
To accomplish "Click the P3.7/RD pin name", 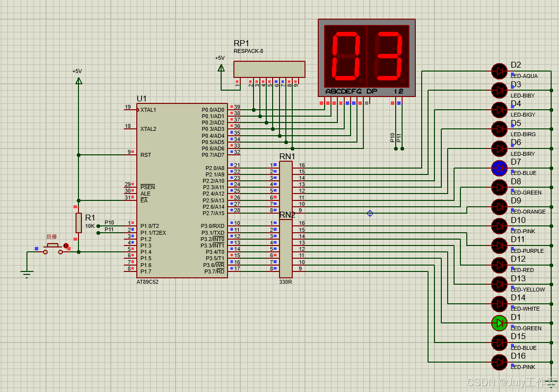I will [x=214, y=271].
